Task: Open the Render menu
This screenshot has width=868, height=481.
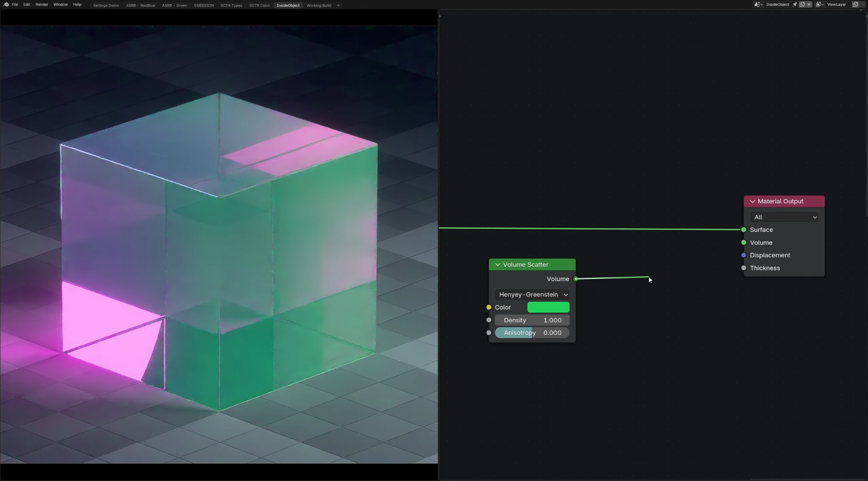Action: tap(42, 5)
